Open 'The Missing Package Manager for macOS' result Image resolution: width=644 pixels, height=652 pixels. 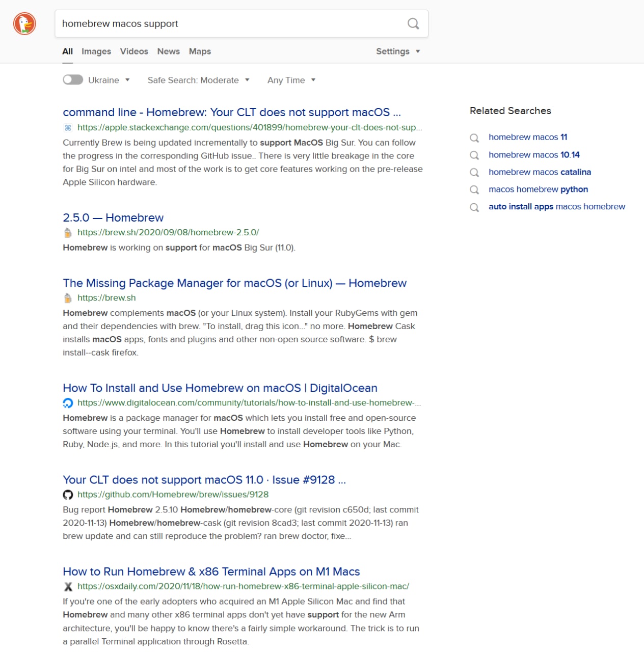(235, 283)
